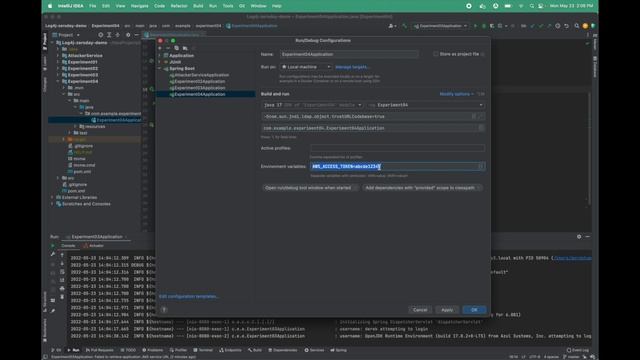This screenshot has height=360, width=640.
Task: Click the Cancel button
Action: [420, 310]
